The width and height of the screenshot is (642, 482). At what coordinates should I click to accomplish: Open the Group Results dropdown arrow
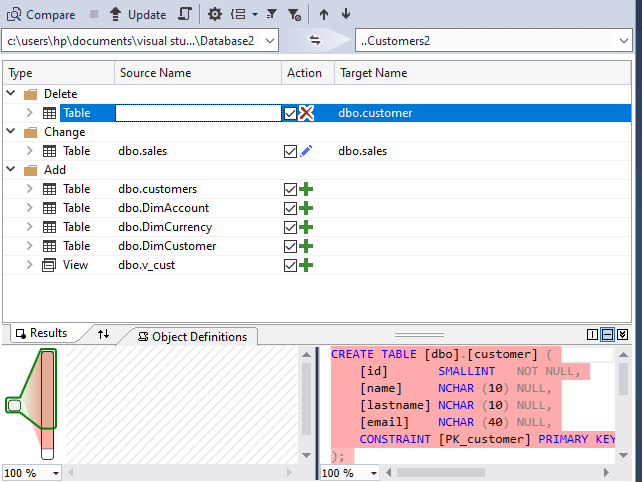tap(255, 14)
